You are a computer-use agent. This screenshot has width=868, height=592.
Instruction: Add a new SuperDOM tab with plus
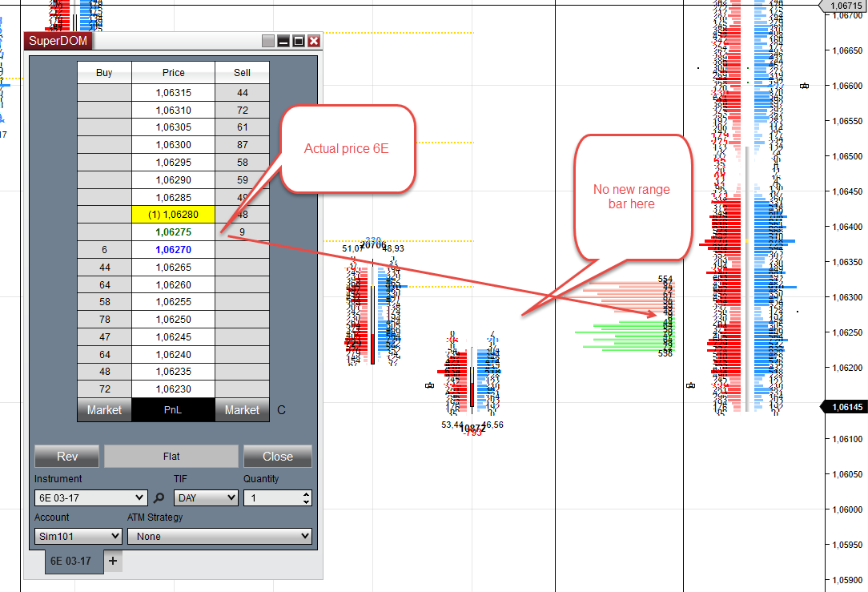[113, 561]
